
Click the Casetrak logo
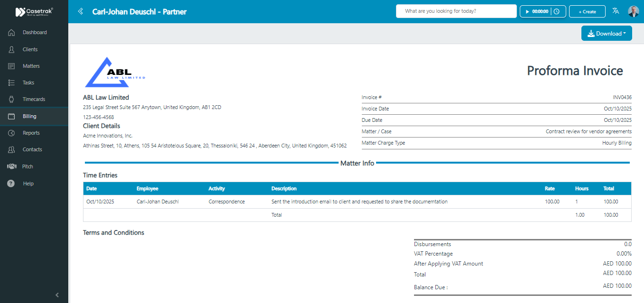pyautogui.click(x=34, y=12)
